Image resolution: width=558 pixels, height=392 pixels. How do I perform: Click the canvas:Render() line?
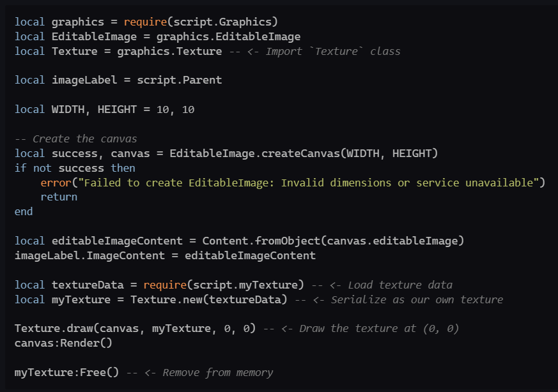(63, 343)
